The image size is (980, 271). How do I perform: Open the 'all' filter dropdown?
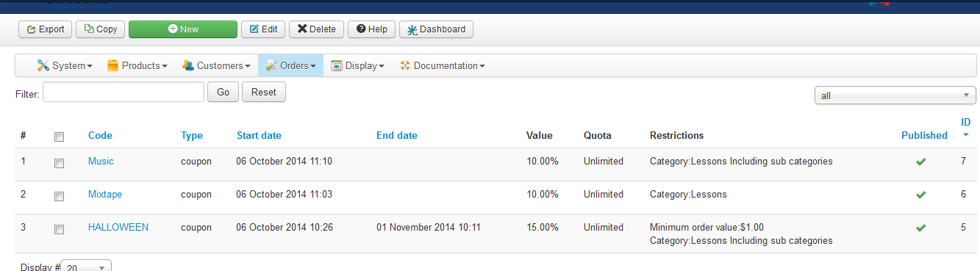click(895, 95)
